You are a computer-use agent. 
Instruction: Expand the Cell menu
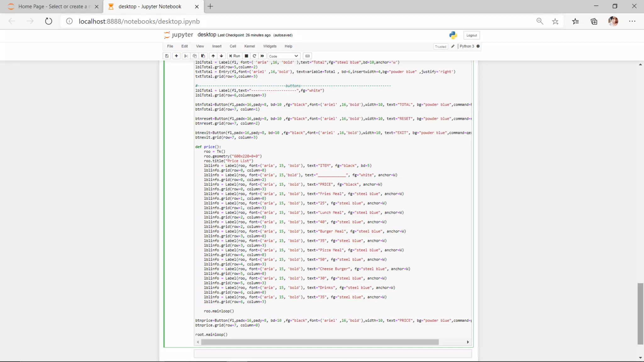coord(233,46)
